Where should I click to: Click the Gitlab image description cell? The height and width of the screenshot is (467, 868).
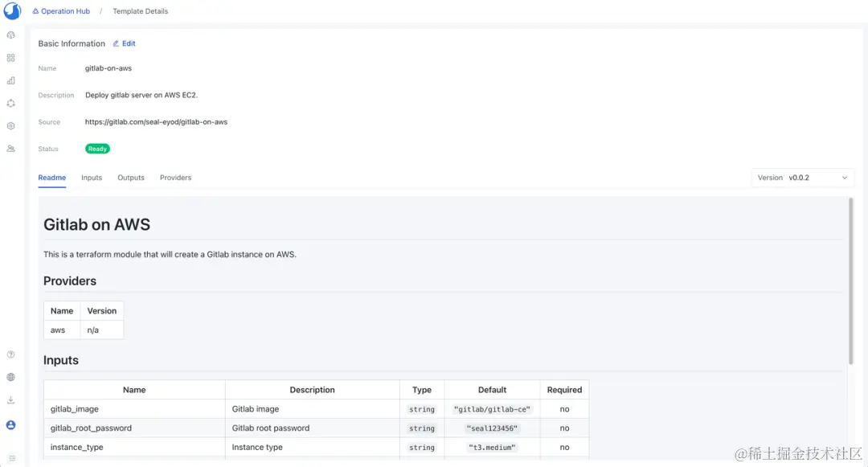click(x=312, y=409)
